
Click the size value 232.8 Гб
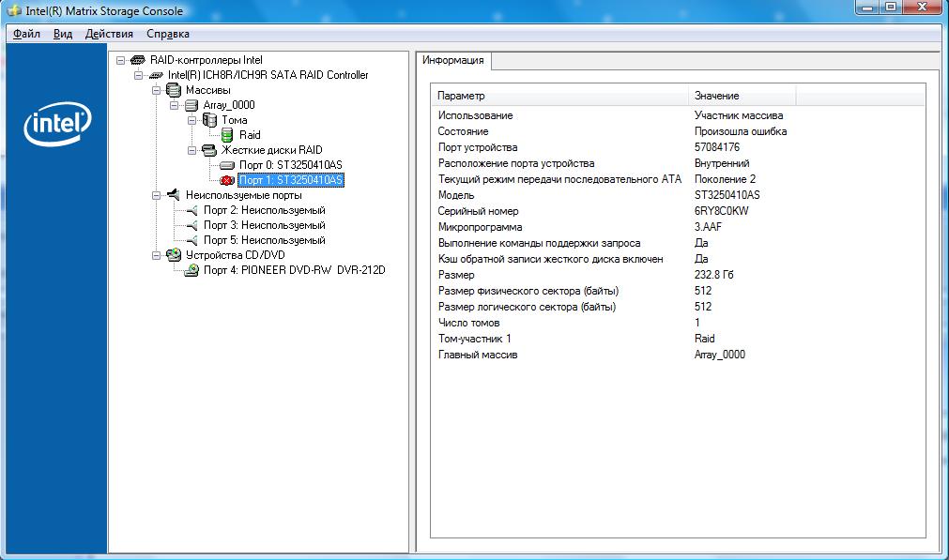tap(714, 275)
